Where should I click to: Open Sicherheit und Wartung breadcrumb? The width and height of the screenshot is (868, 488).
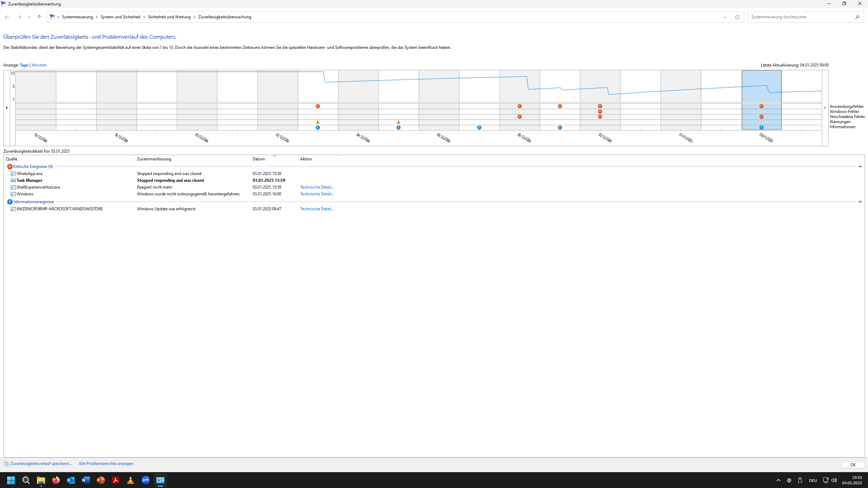coord(169,17)
